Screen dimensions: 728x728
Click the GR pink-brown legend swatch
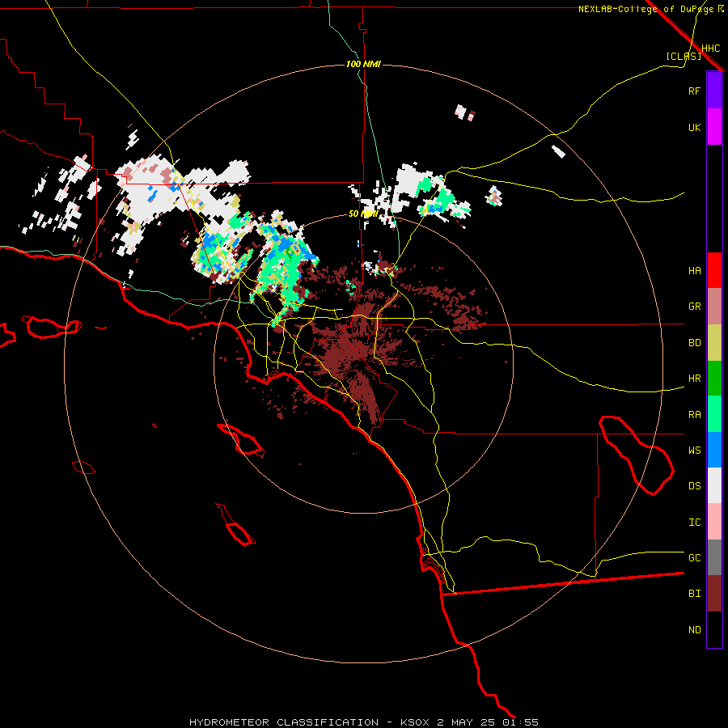(x=714, y=306)
